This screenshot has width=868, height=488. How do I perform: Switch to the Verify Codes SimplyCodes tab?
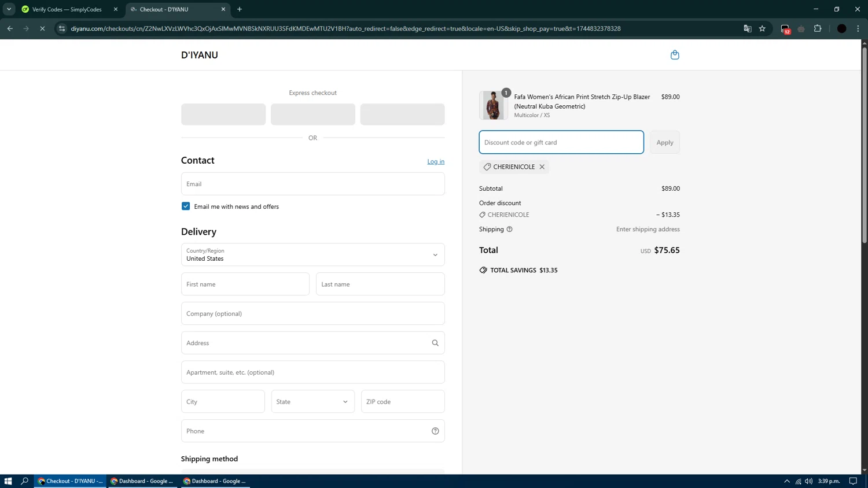pos(67,9)
